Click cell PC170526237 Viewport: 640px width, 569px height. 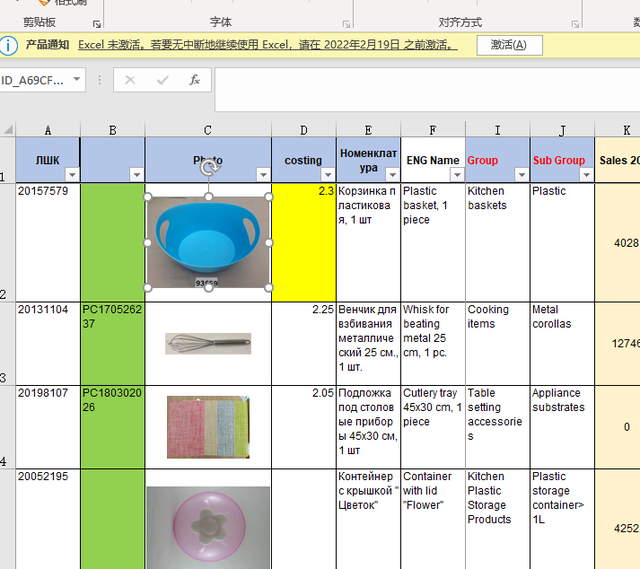(x=113, y=344)
